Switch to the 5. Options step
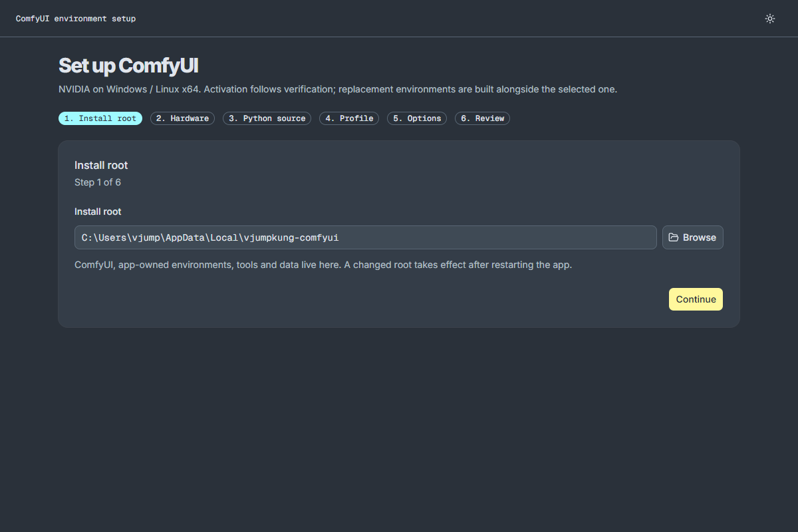 pos(417,118)
